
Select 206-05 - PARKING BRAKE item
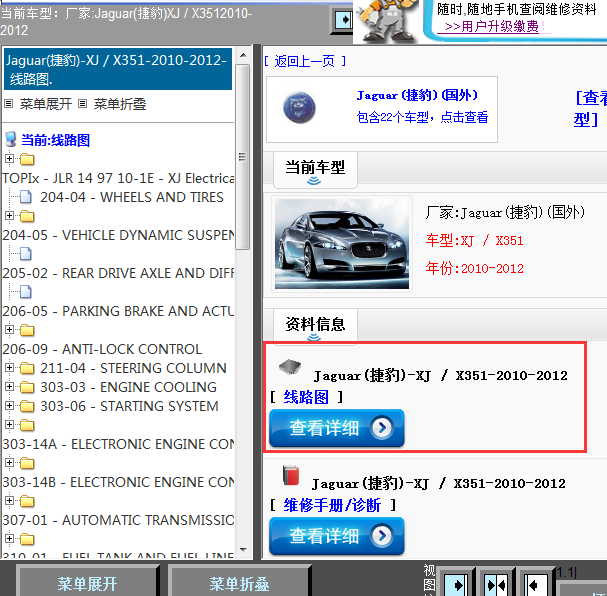(x=118, y=311)
